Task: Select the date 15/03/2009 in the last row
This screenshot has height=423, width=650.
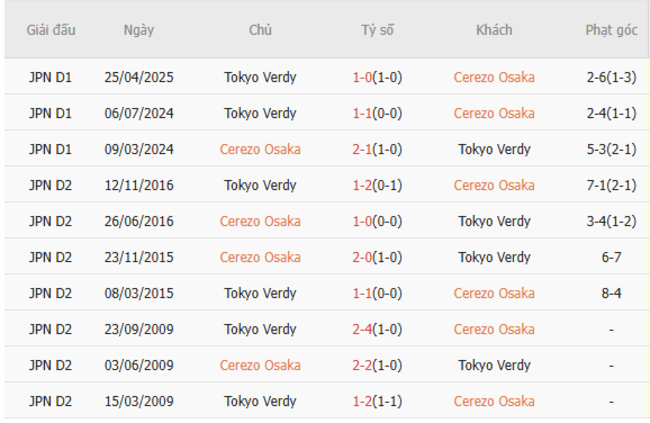Action: [x=139, y=401]
